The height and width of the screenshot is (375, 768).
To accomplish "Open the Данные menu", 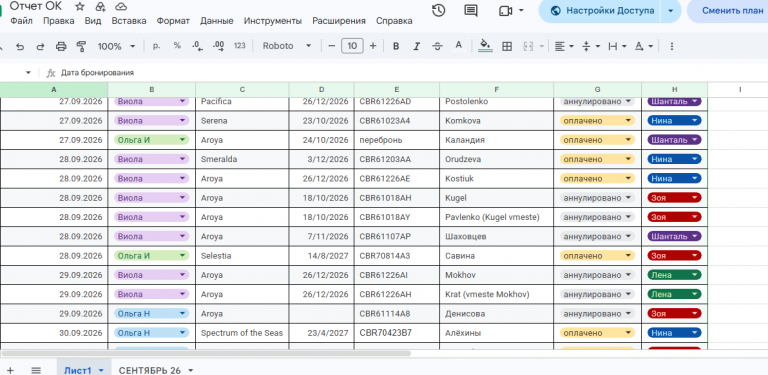I will coord(216,21).
